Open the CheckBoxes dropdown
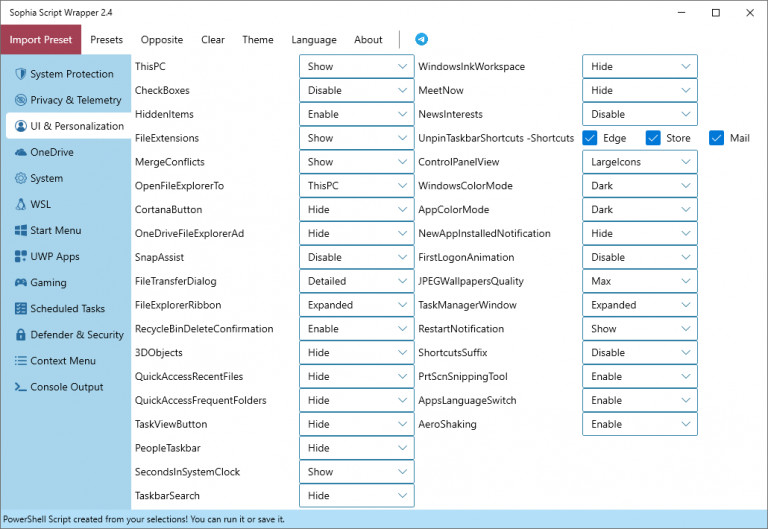Screen dimensions: 768x529 point(357,90)
